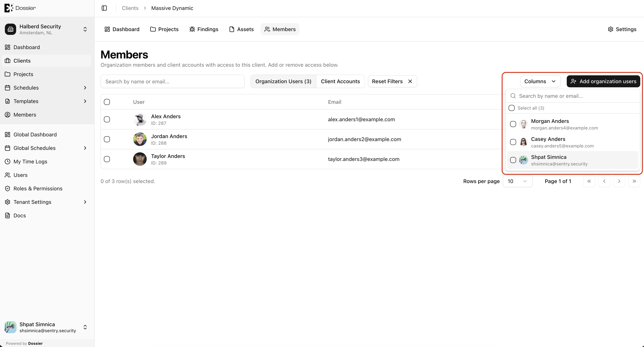This screenshot has height=347, width=644.
Task: Click the Assets file icon
Action: point(232,29)
